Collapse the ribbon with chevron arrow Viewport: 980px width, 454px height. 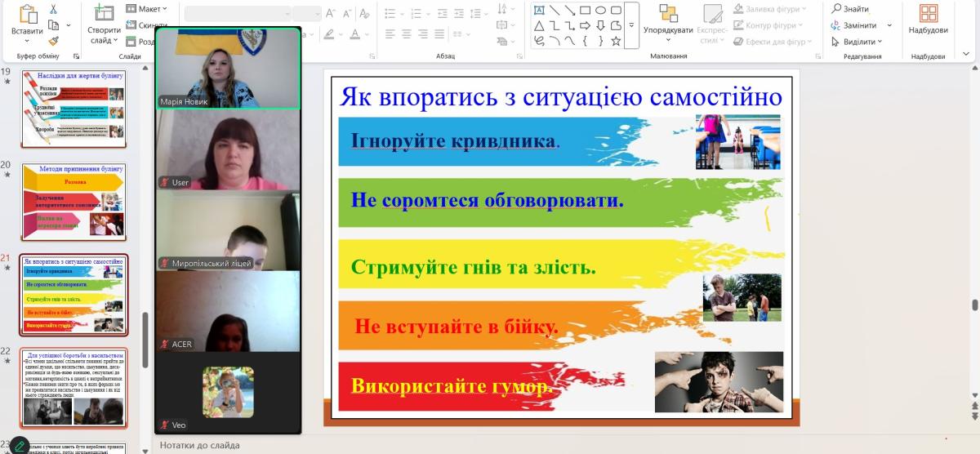[965, 55]
